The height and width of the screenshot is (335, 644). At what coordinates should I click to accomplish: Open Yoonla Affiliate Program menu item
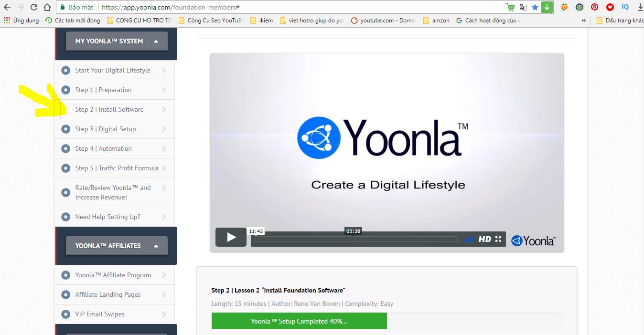point(115,275)
